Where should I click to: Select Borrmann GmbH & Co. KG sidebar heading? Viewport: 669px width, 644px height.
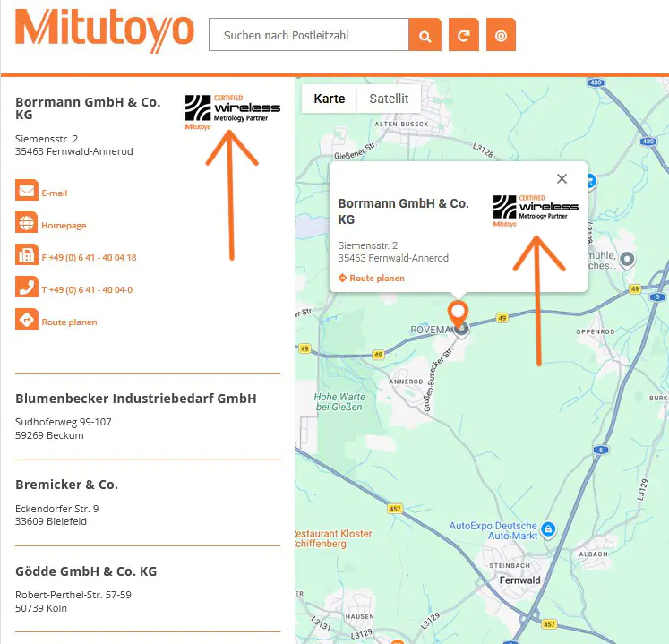click(x=88, y=108)
